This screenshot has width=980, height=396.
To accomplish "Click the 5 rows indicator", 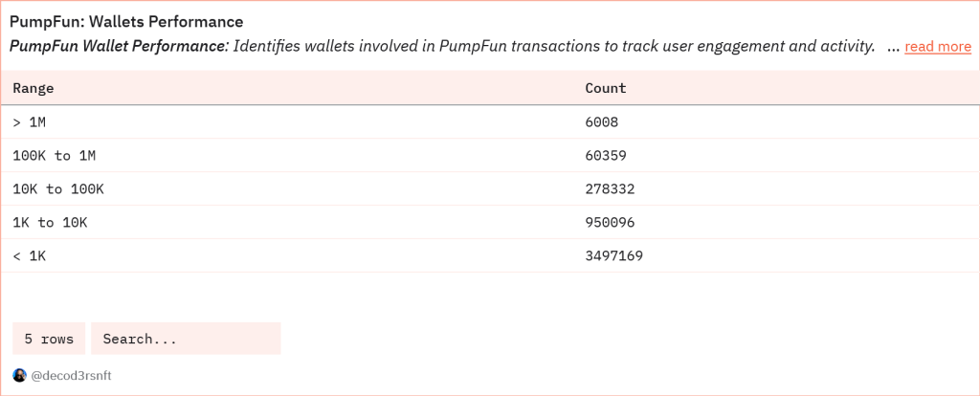I will click(49, 339).
